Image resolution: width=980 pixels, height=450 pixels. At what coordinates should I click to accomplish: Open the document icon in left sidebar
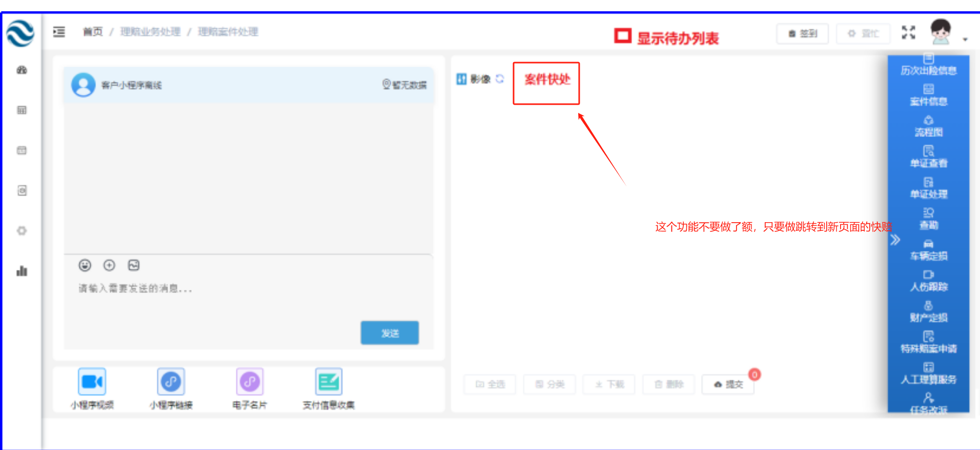click(22, 190)
